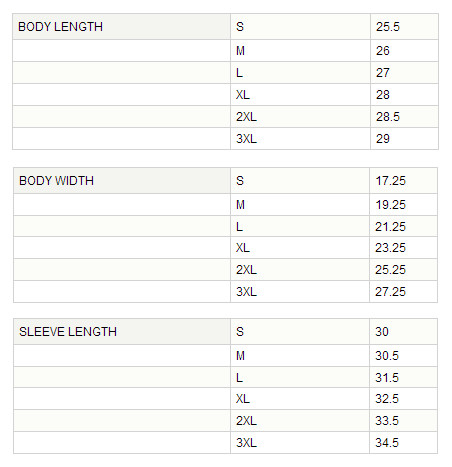This screenshot has width=452, height=467.
Task: Select the body length value 29
Action: click(x=383, y=139)
